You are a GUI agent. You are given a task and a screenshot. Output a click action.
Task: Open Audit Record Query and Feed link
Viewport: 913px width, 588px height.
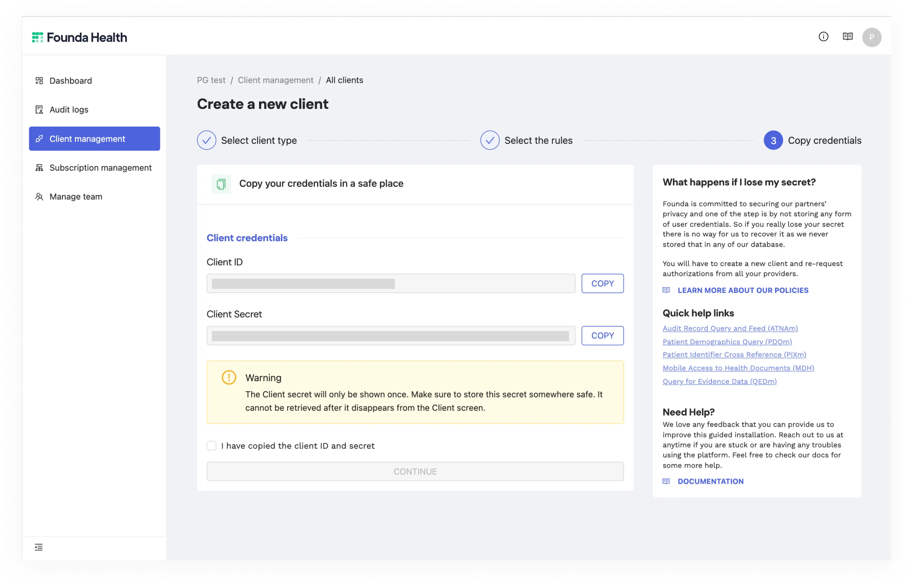tap(730, 328)
